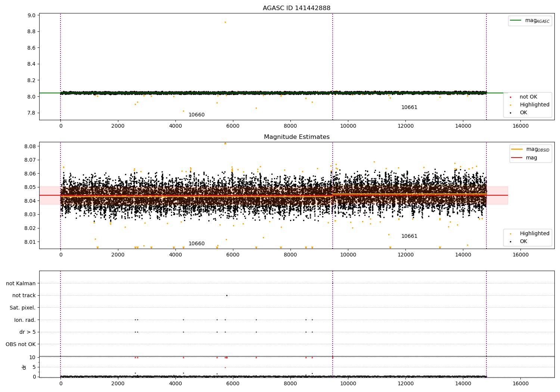Click the 'dr > 5' row label

coord(28,332)
